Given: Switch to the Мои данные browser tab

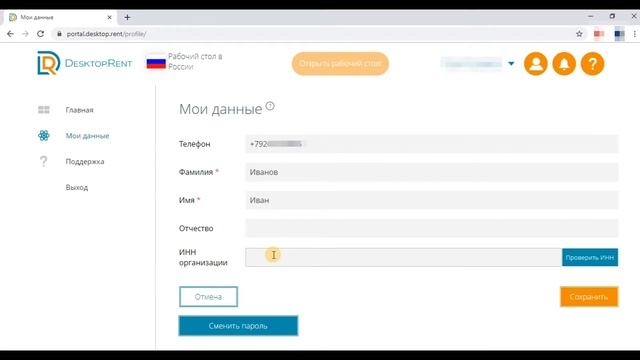Looking at the screenshot, I should pos(60,17).
